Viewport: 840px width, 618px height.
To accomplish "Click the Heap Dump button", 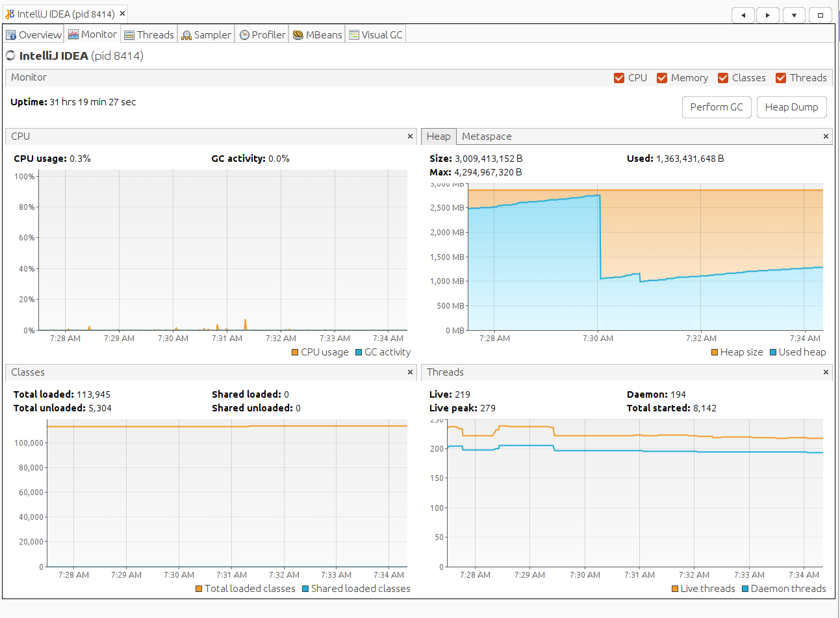I will (791, 107).
